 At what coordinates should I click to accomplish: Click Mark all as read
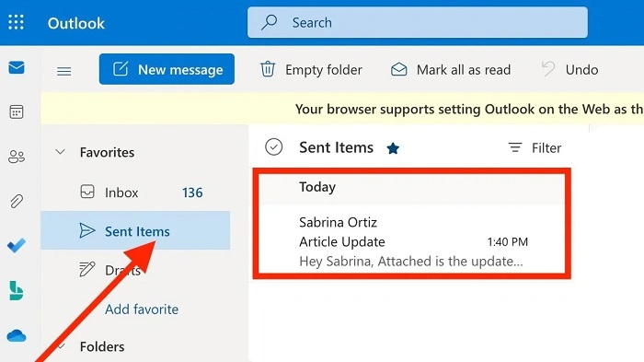[451, 69]
